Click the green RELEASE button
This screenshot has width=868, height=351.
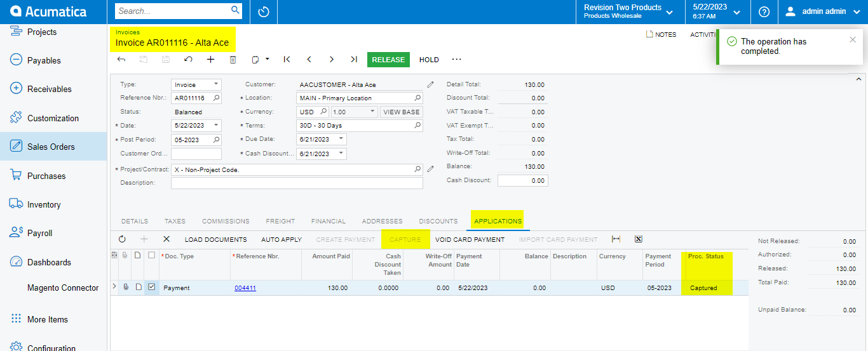[388, 60]
